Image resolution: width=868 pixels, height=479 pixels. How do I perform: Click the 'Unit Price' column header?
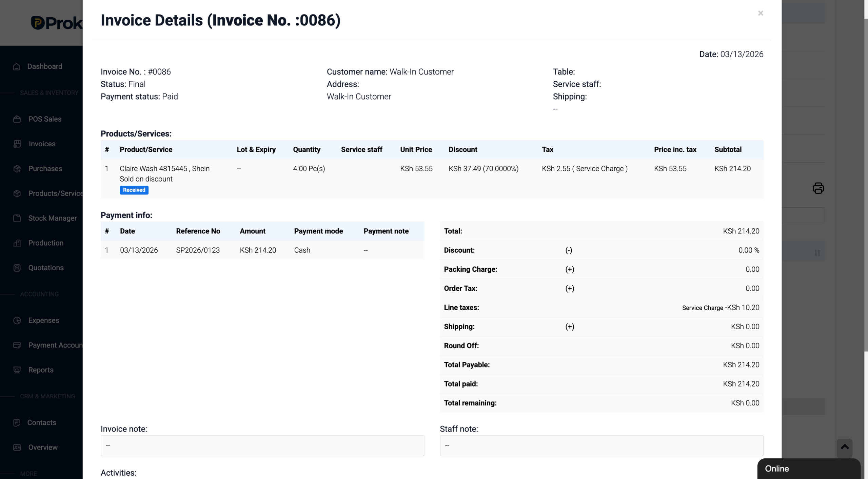tap(416, 149)
